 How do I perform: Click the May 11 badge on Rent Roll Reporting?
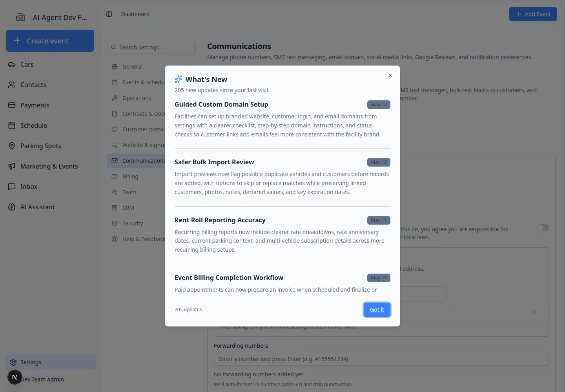coord(379,220)
